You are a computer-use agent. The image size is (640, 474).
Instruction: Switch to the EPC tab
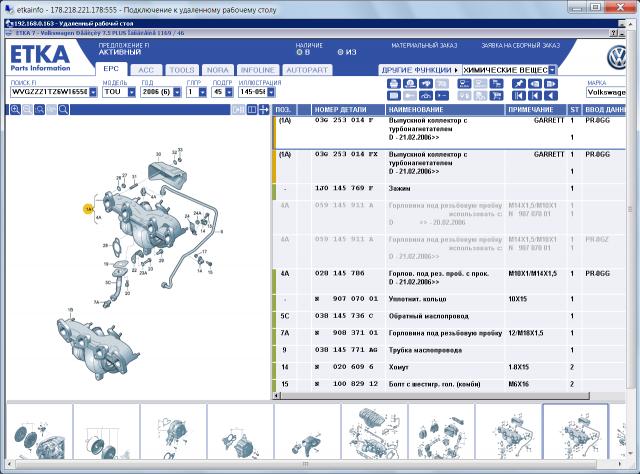click(111, 69)
